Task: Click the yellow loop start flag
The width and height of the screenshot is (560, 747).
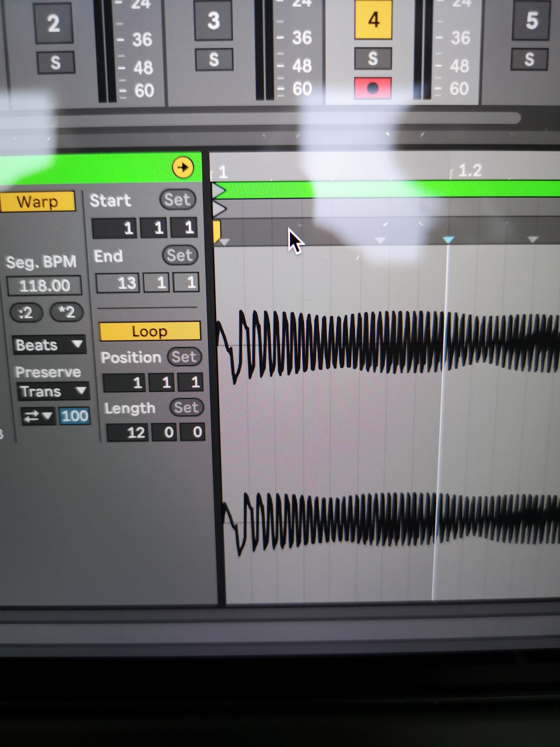Action: 217,230
